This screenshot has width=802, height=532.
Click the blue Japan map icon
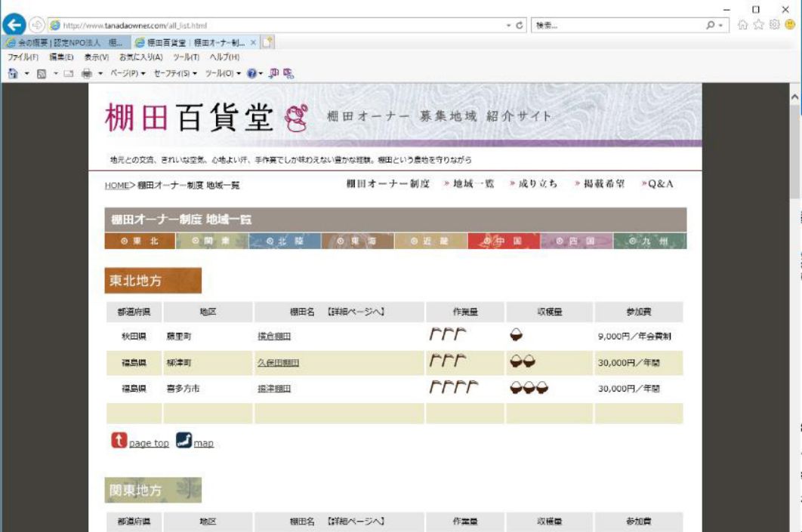pyautogui.click(x=184, y=440)
